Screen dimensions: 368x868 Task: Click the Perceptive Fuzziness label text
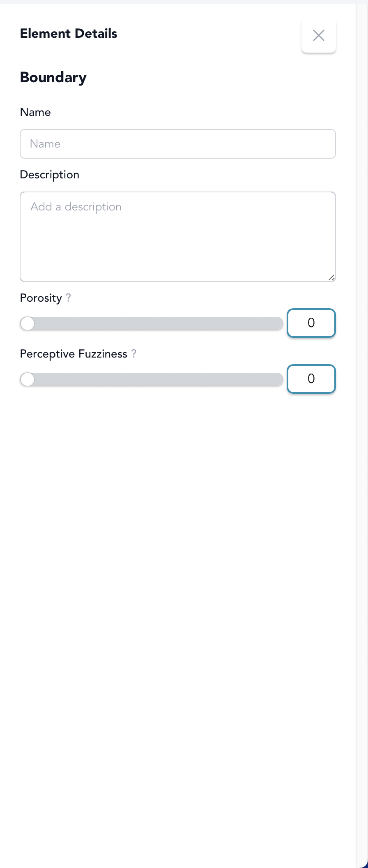(74, 354)
